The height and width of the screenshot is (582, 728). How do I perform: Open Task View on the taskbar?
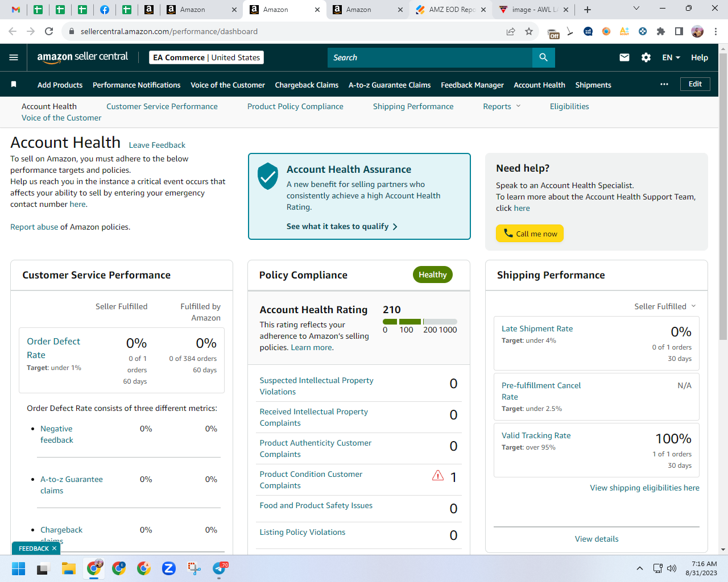tap(43, 568)
